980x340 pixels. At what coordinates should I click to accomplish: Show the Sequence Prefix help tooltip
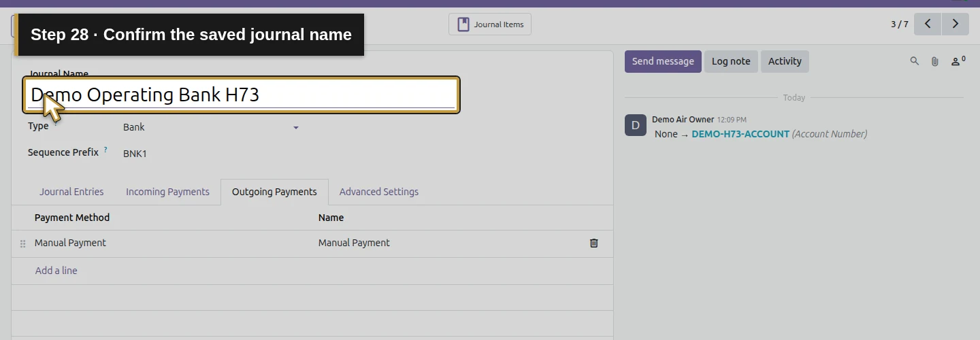(x=105, y=150)
